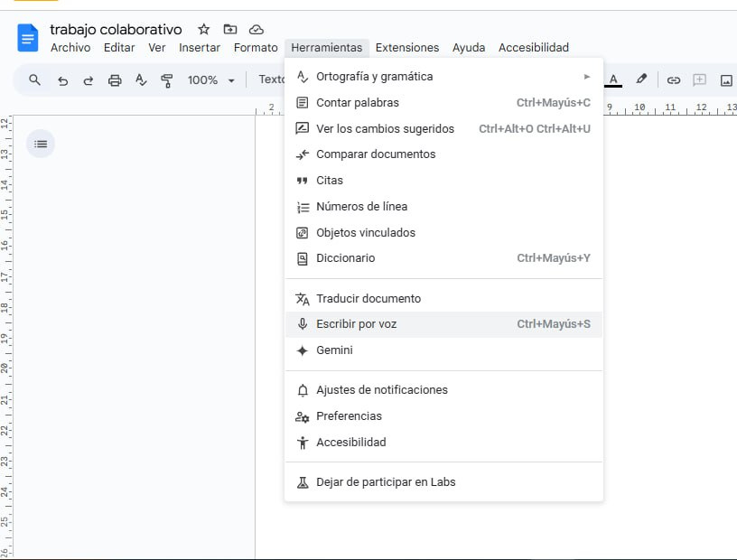Pick the highlight color marker icon
This screenshot has height=560, width=737.
tap(641, 79)
